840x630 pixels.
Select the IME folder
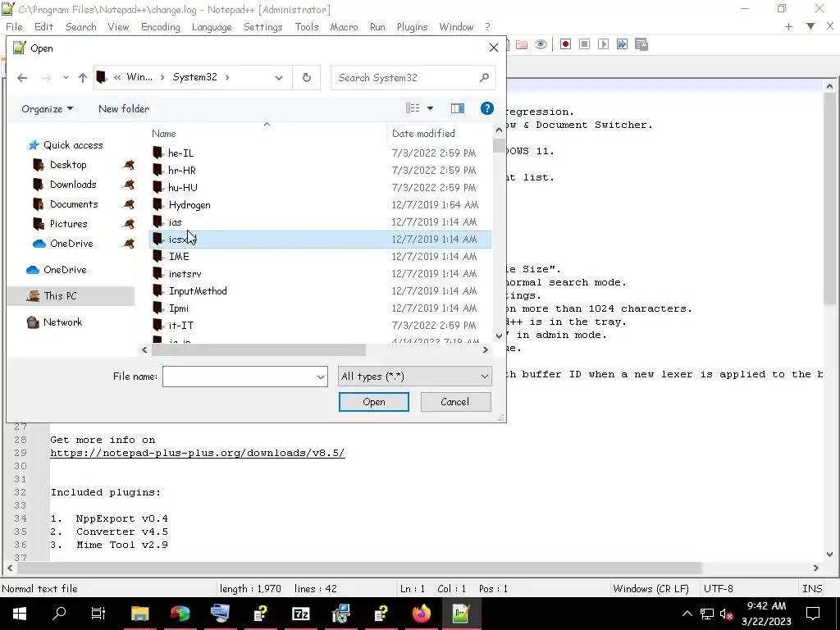coord(179,257)
